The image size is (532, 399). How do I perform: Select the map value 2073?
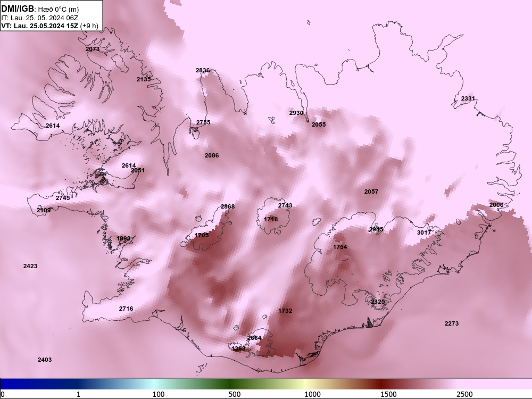[x=93, y=49]
